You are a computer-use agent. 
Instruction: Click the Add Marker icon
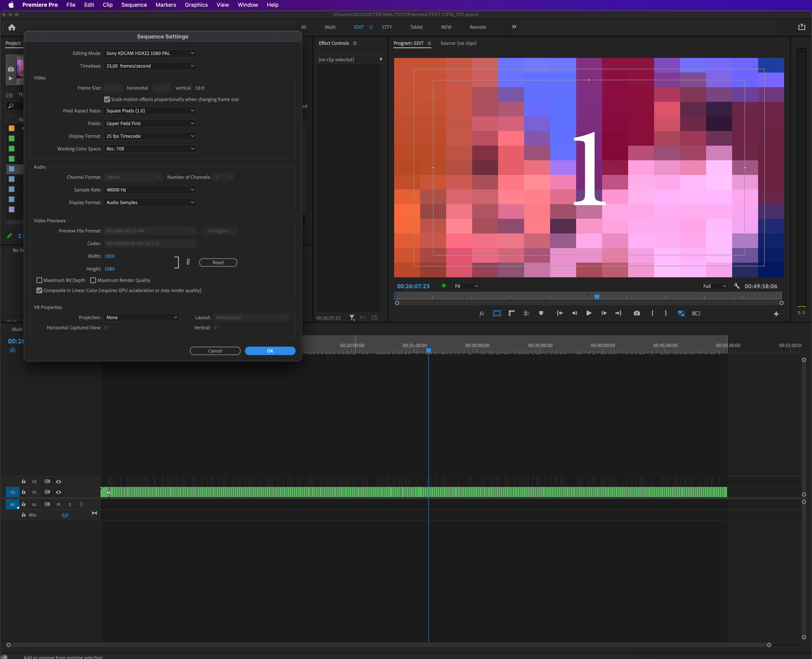point(541,313)
